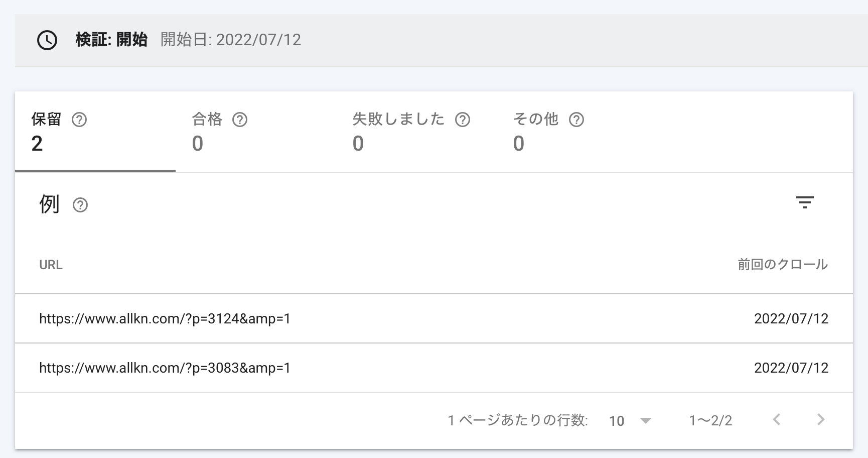Open help icon next to 例 heading

click(80, 205)
